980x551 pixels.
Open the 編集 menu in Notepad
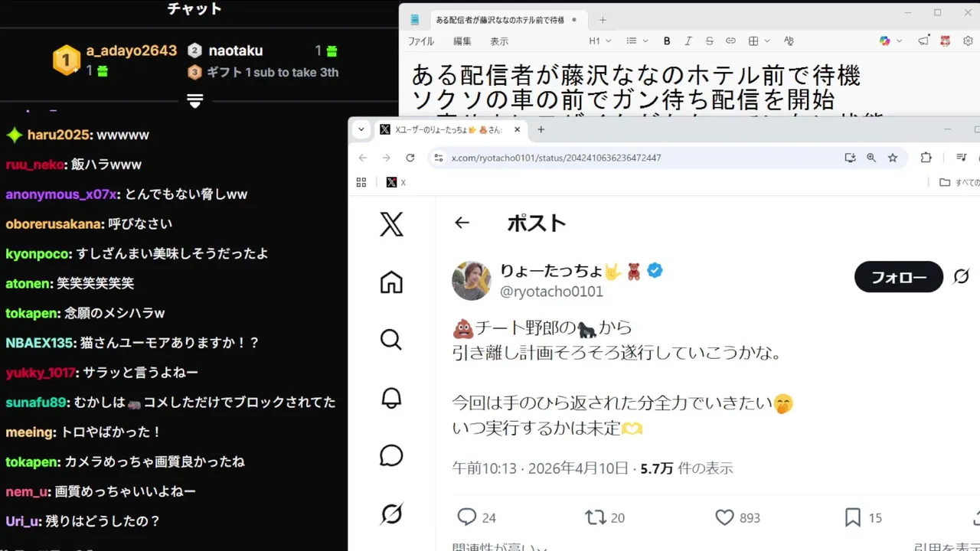click(x=462, y=41)
